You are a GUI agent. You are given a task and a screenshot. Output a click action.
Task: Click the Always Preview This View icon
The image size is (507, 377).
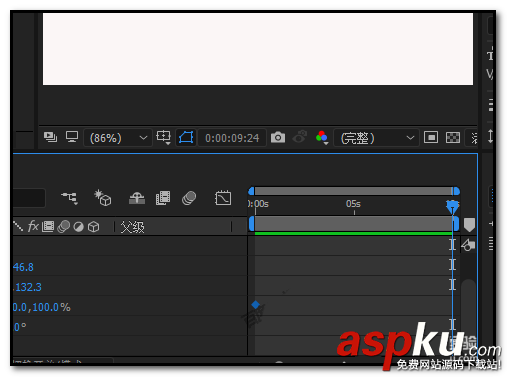50,137
